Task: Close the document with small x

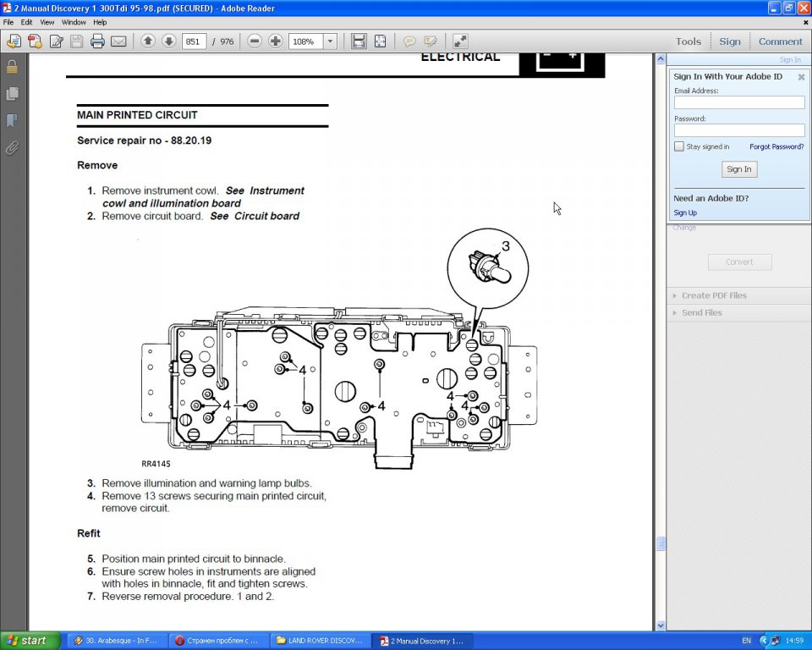Action: click(x=805, y=23)
